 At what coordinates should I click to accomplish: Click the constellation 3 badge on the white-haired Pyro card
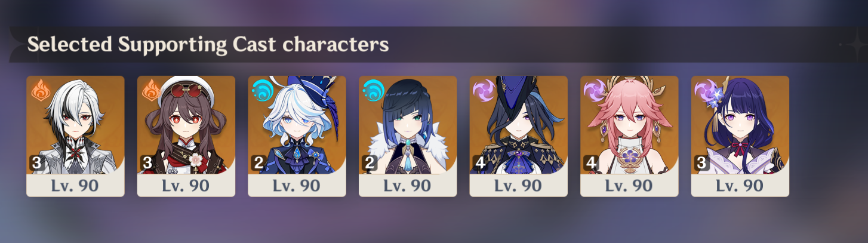pos(36,163)
